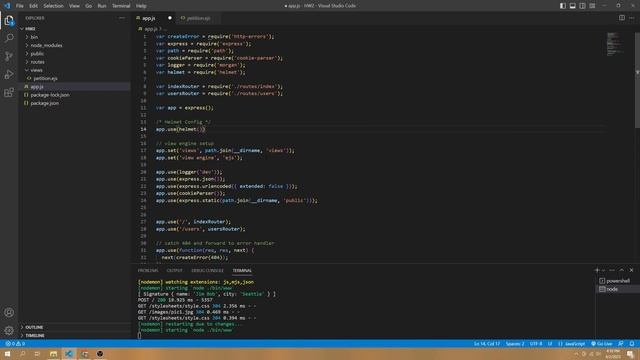
Task: Click the notifications bell in status bar
Action: (x=632, y=344)
